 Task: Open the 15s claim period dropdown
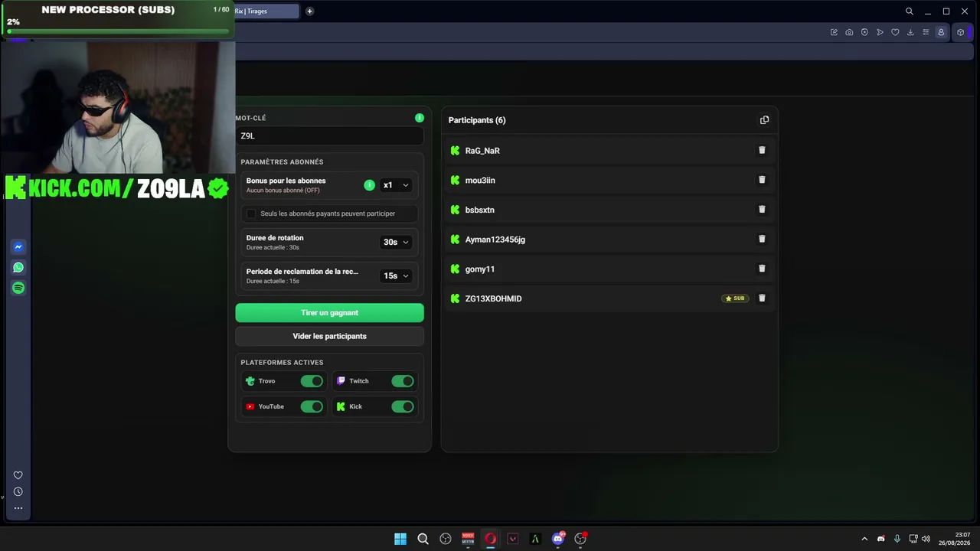point(396,275)
